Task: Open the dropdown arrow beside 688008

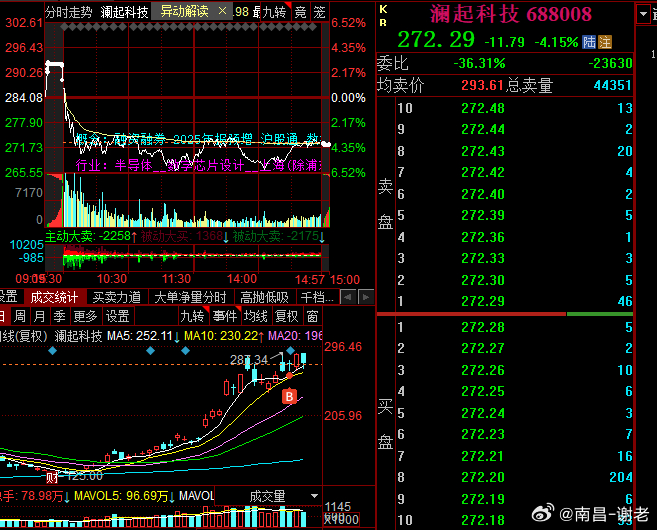Action: click(x=643, y=14)
